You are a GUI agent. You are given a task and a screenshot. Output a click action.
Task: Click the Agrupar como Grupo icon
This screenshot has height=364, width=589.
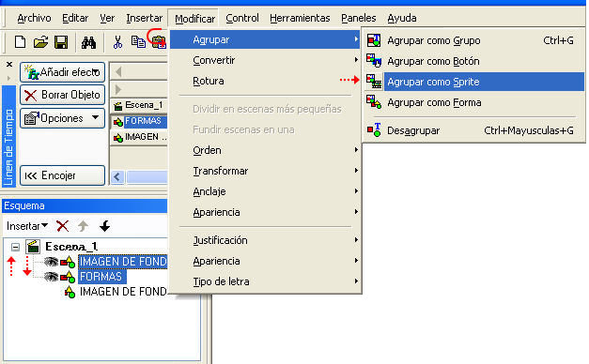click(x=374, y=40)
